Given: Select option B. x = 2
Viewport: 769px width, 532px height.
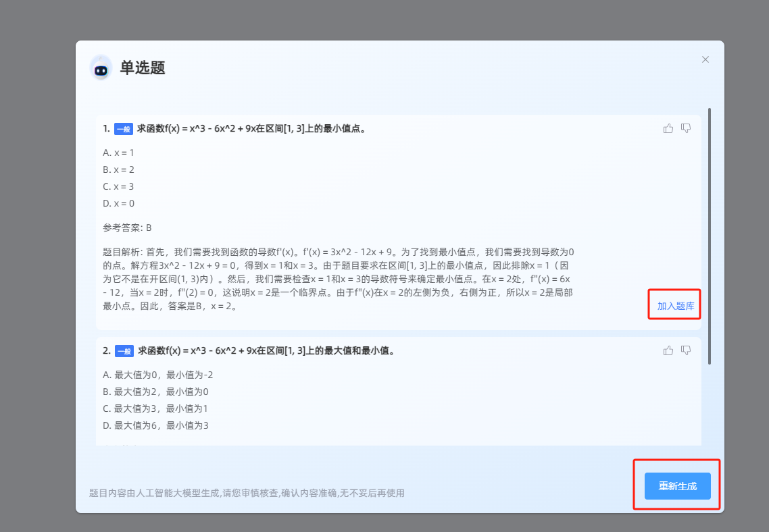Looking at the screenshot, I should (x=118, y=169).
